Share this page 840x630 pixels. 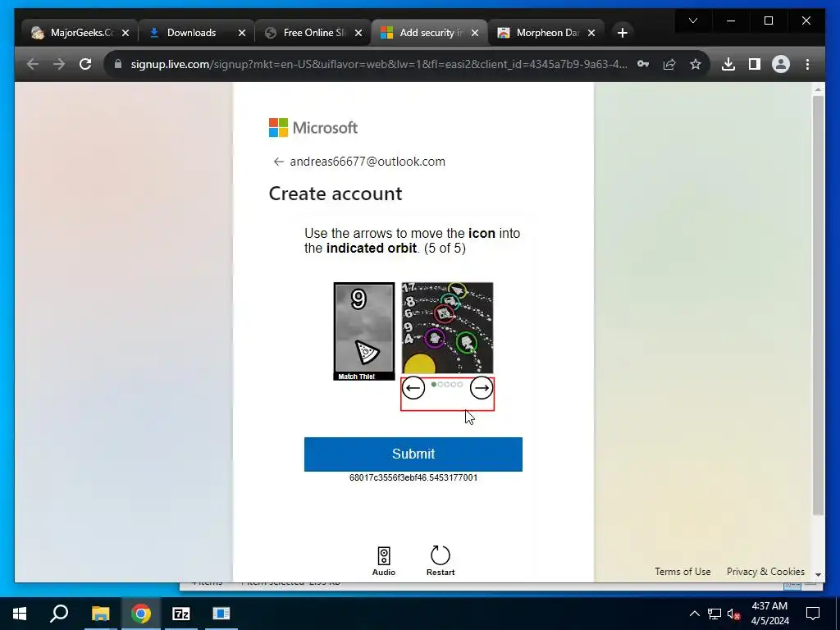(x=669, y=64)
